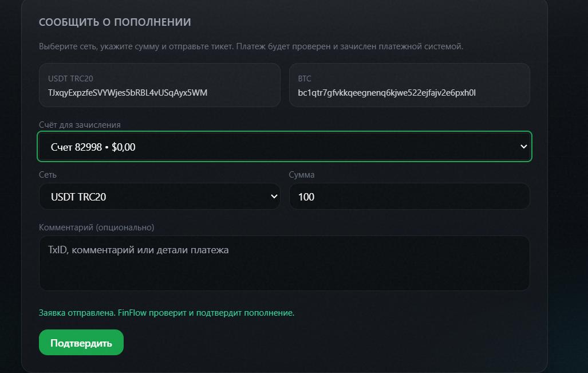Viewport: 588px width, 373px height.
Task: Click the Сумма field label
Action: (x=302, y=175)
